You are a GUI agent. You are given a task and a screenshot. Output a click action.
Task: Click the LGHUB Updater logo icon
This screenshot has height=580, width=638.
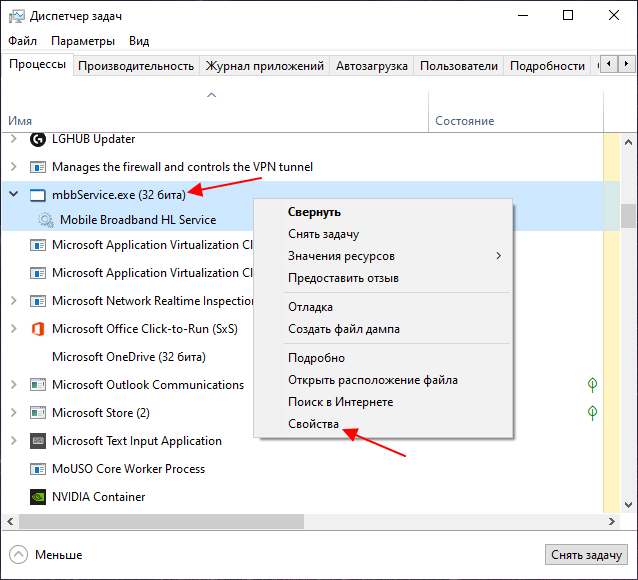(x=38, y=139)
